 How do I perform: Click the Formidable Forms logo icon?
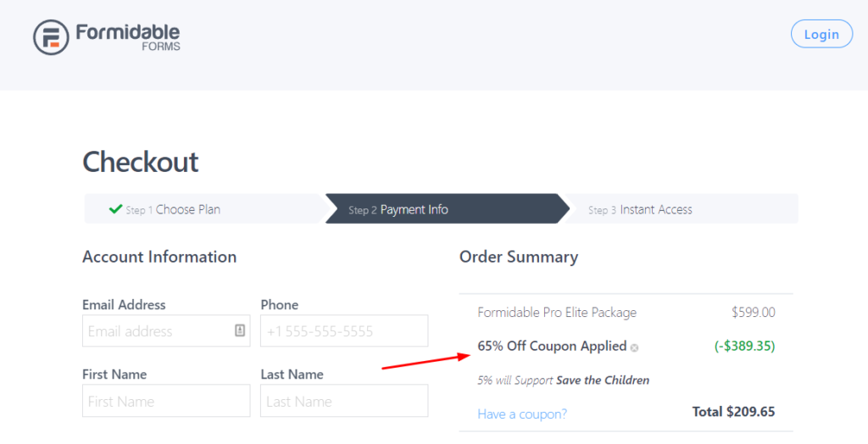pos(51,37)
